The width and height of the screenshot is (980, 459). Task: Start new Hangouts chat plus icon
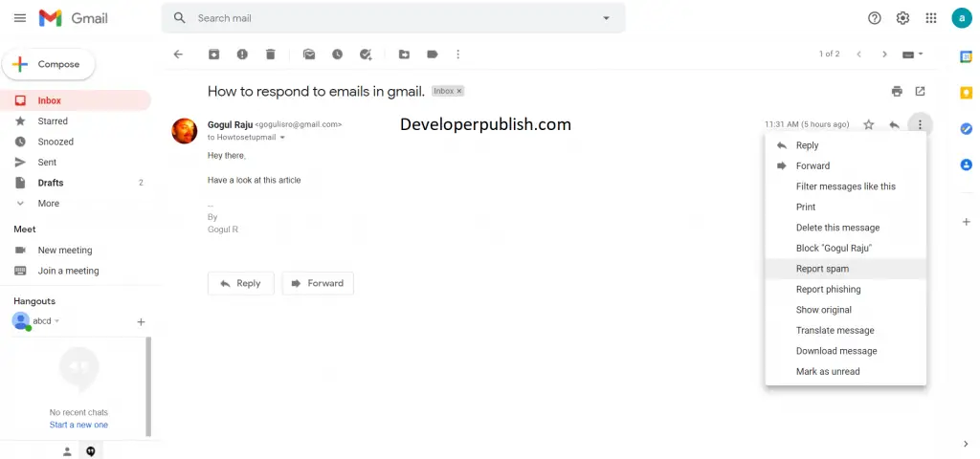(x=142, y=322)
